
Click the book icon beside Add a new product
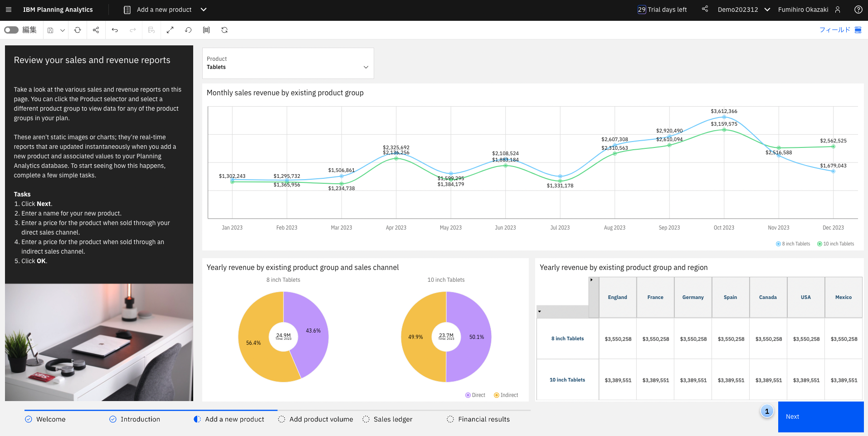click(x=127, y=10)
